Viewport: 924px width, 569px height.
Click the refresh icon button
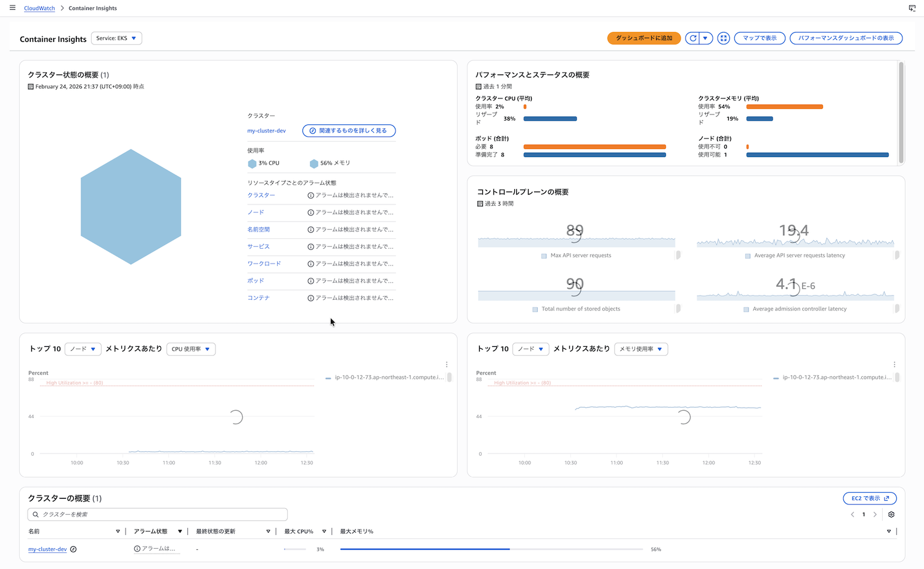coord(693,38)
